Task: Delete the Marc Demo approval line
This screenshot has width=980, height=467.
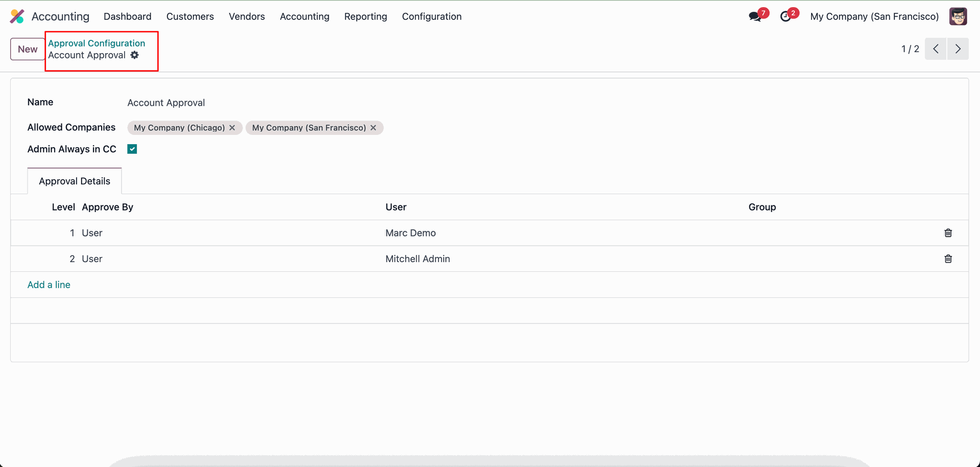Action: click(948, 233)
